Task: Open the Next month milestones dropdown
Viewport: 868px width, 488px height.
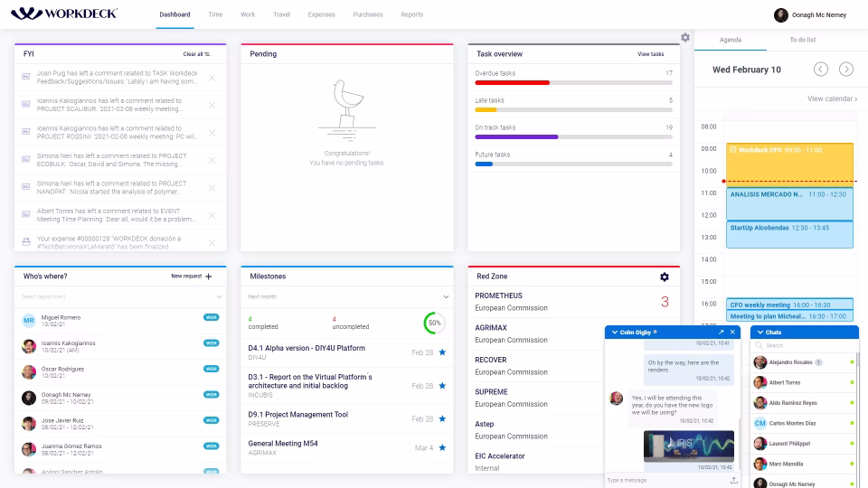Action: click(x=445, y=296)
